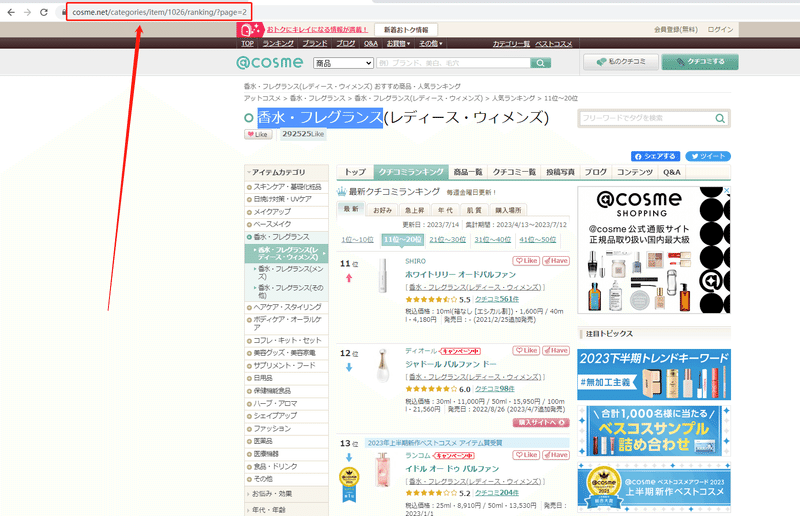This screenshot has height=516, width=800.
Task: Like the イドル オー ドゥ パルファン product
Action: (526, 455)
